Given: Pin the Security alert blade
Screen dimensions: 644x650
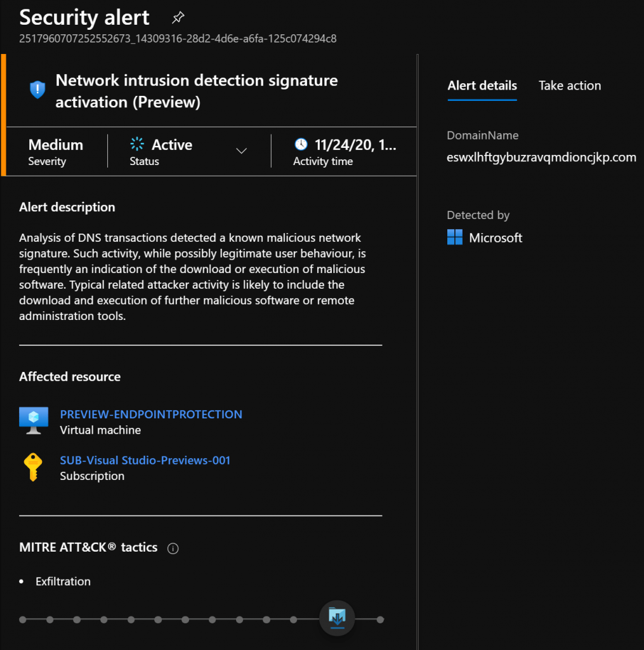Looking at the screenshot, I should tap(178, 17).
